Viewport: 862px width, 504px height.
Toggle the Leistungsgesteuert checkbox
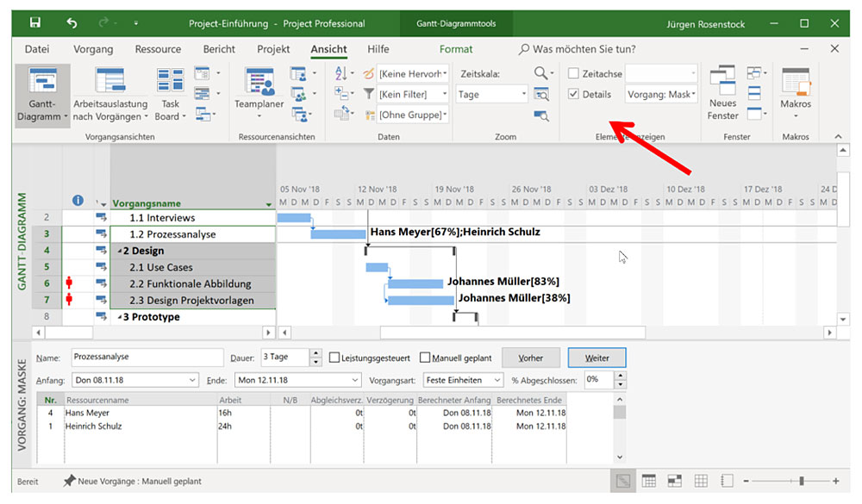(x=334, y=358)
